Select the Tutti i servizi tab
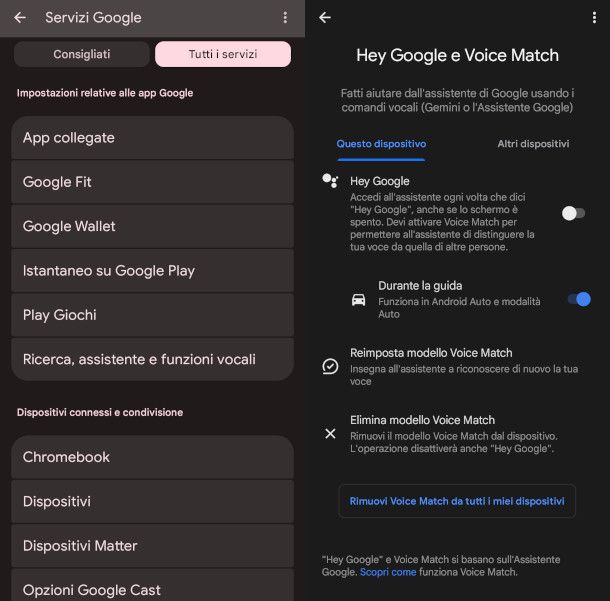Screen dimensions: 610x601 [223, 54]
